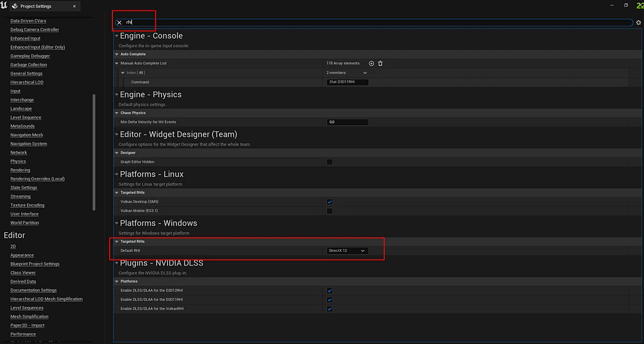Open the Interchange settings page

point(22,100)
